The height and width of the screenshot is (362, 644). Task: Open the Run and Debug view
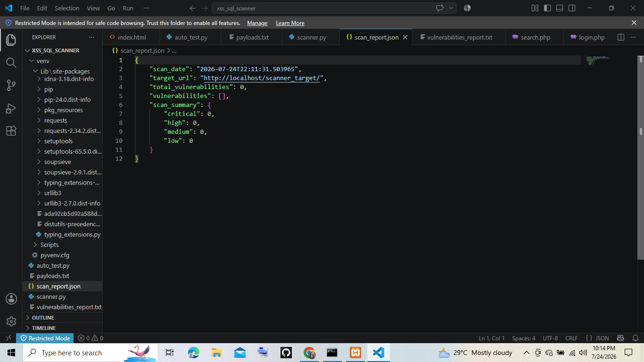pos(11,108)
